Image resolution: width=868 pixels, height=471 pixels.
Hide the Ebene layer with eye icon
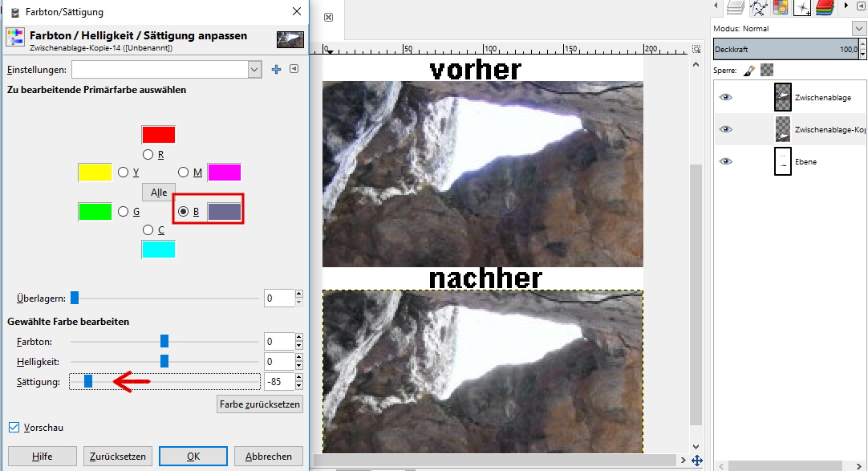725,161
